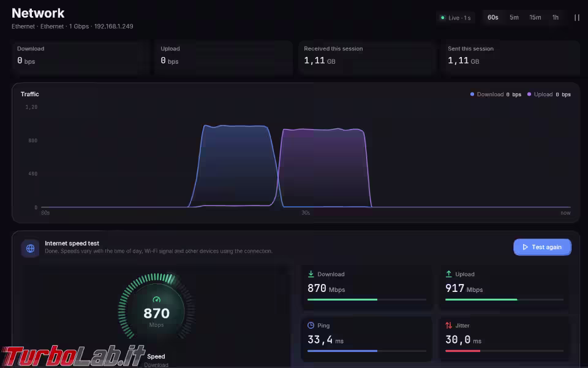Click the download arrow icon in results
588x368 pixels.
coord(311,274)
